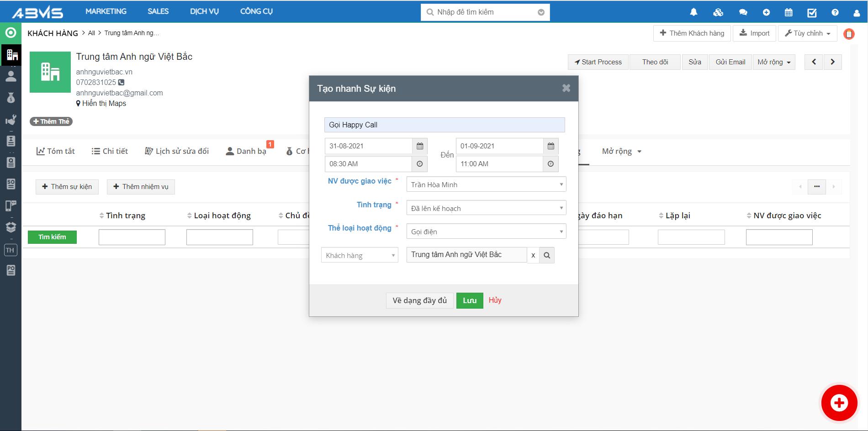Viewport: 868px width, 431px height.
Task: Open the calendar icon in top bar
Action: pyautogui.click(x=789, y=12)
